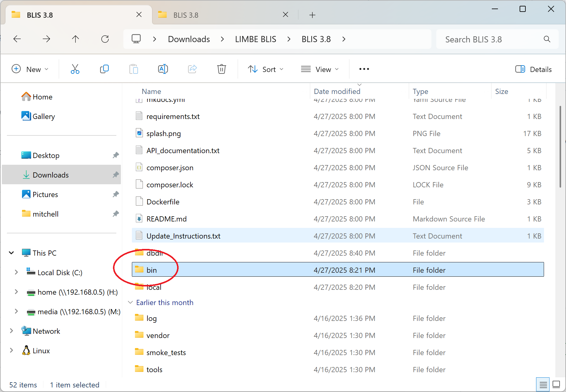Viewport: 566px width, 392px height.
Task: Collapse the Earlier this month group
Action: (x=130, y=302)
